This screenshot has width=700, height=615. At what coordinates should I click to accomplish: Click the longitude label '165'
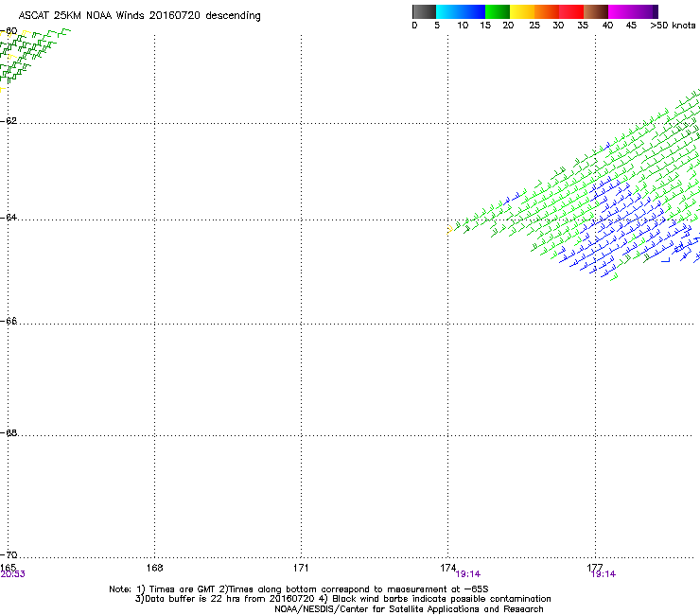pos(8,568)
